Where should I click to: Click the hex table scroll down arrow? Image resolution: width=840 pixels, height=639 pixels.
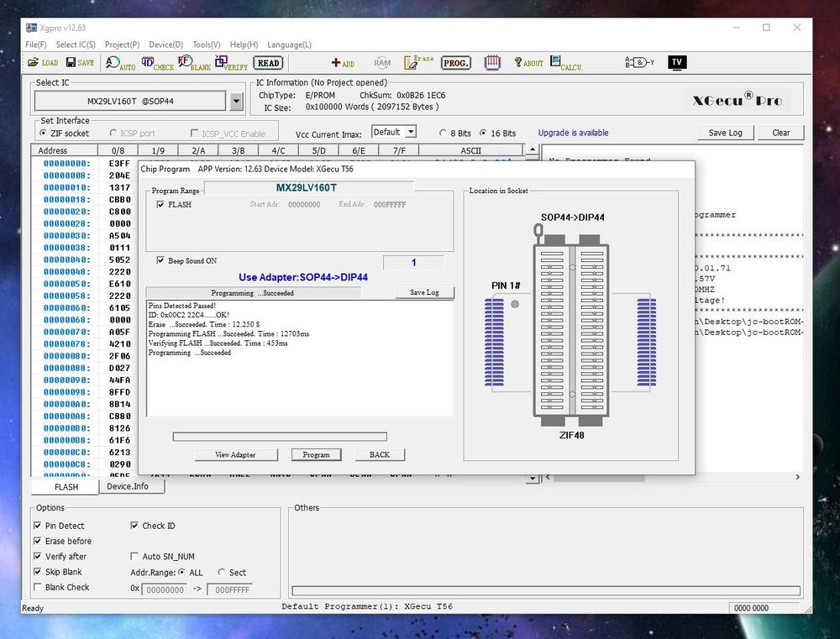click(x=532, y=478)
